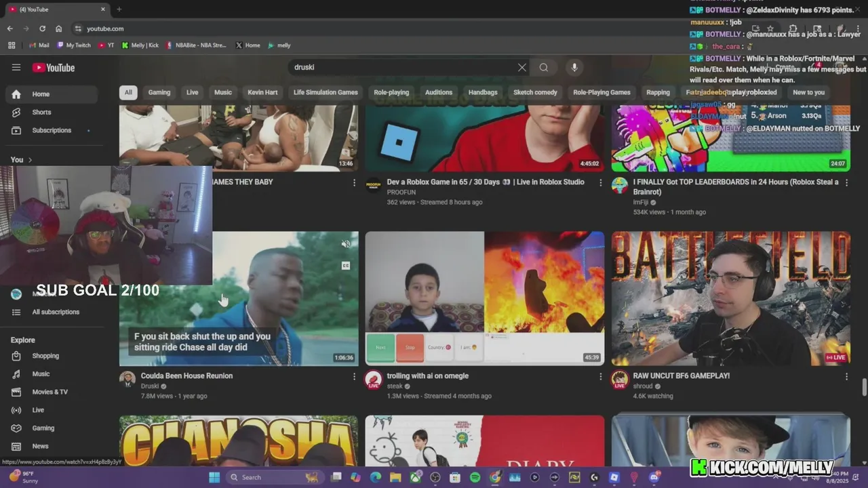
Task: Open the X Home bookmark
Action: coord(248,45)
